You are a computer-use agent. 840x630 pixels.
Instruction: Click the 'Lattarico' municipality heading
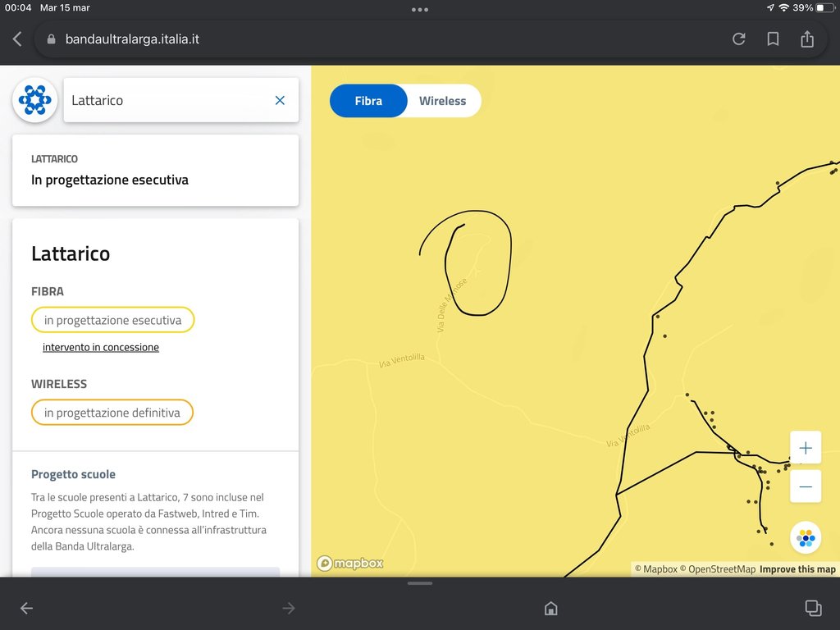pyautogui.click(x=71, y=253)
